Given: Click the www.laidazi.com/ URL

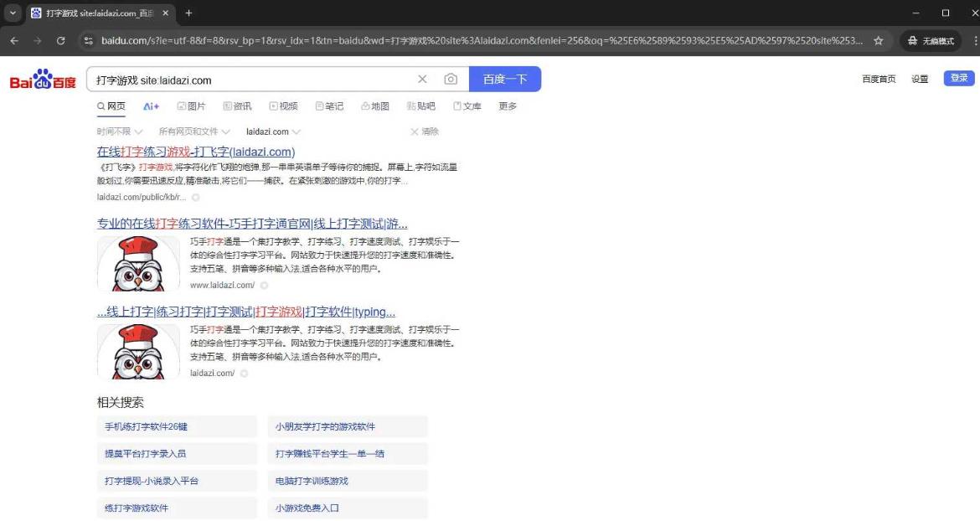Looking at the screenshot, I should pos(223,286).
